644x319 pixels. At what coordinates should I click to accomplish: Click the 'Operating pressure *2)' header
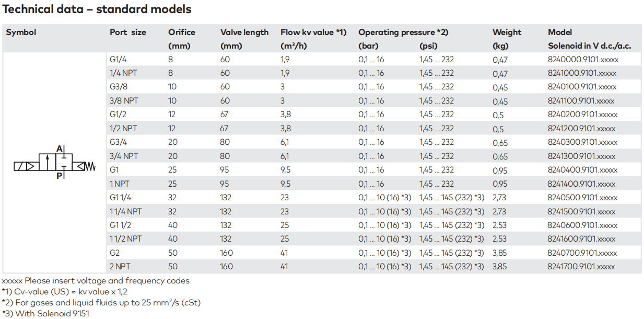pyautogui.click(x=403, y=32)
